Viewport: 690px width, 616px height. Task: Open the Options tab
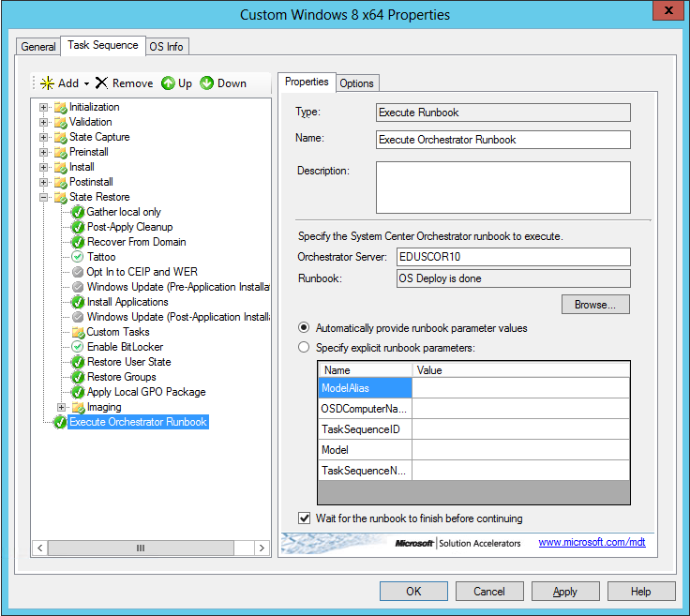356,83
